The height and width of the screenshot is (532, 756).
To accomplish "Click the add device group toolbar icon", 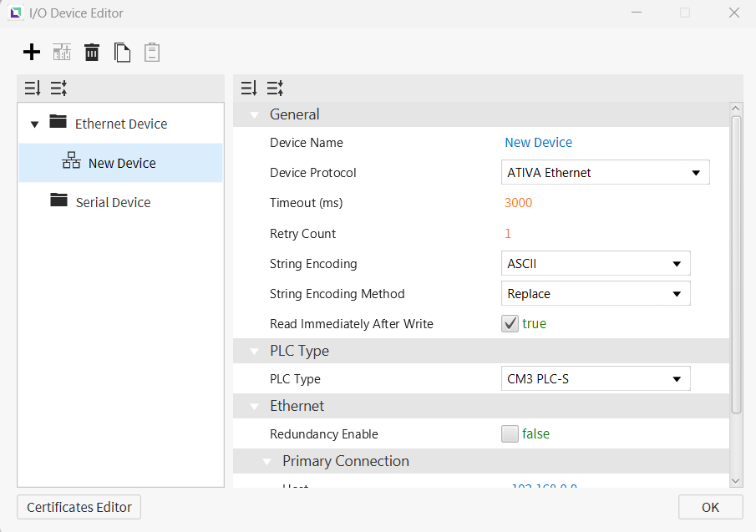I will [x=62, y=52].
